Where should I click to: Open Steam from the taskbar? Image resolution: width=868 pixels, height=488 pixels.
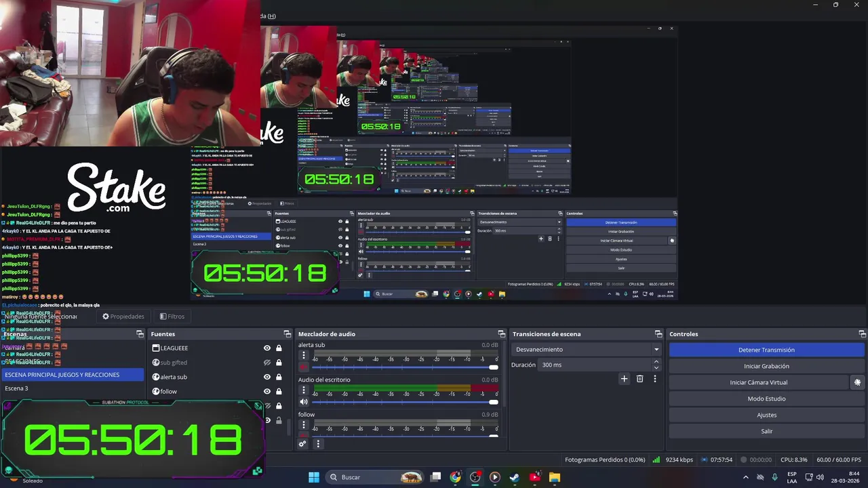(514, 477)
